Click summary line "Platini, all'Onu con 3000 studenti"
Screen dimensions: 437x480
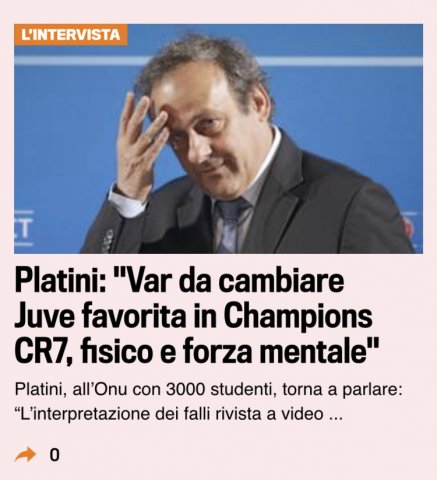pos(143,390)
